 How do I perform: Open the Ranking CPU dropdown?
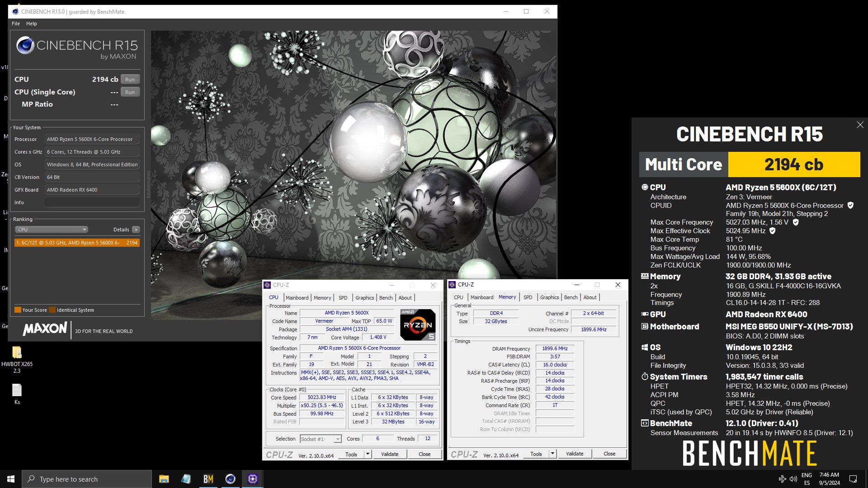[x=52, y=230]
